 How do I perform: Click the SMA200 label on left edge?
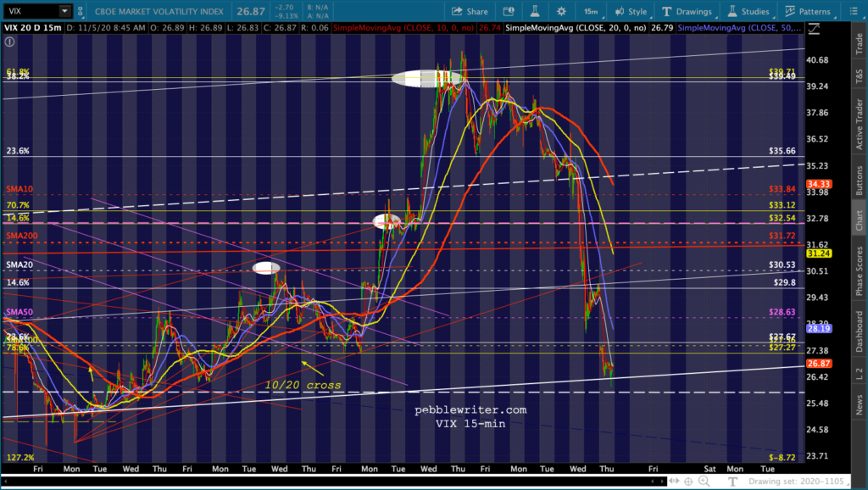coord(21,236)
